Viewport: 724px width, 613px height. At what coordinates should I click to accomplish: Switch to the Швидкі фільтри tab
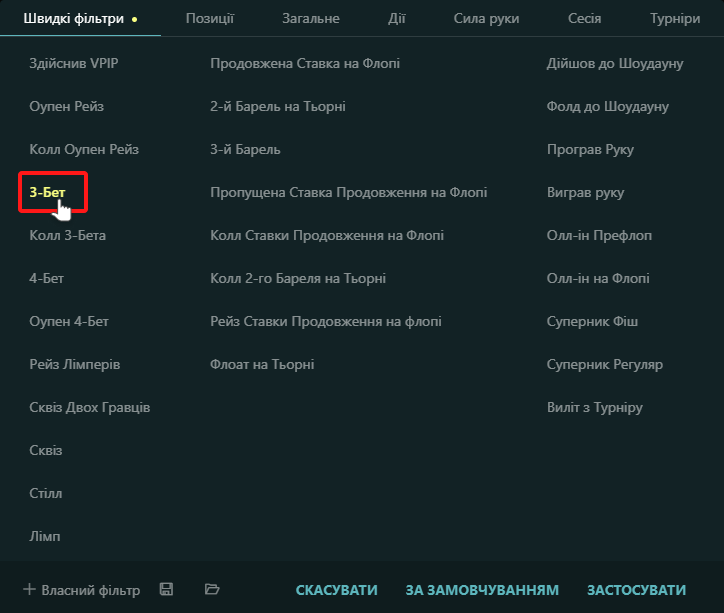tap(80, 18)
